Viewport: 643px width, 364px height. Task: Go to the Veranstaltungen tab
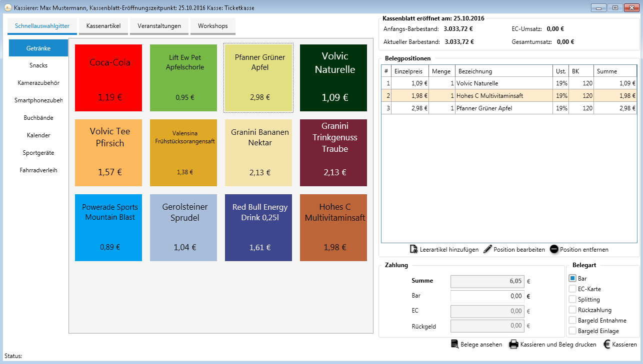click(x=159, y=26)
